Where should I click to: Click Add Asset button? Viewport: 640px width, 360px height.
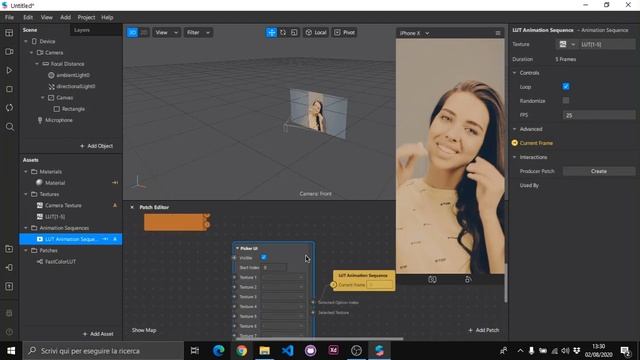pos(98,334)
